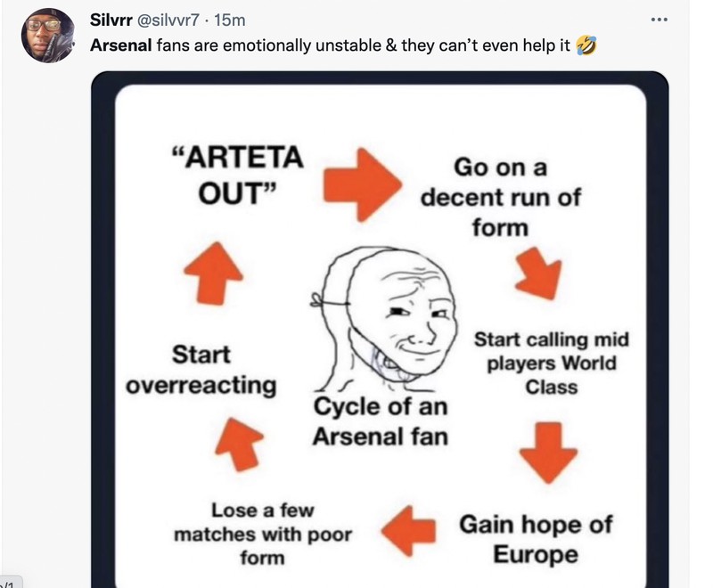Select the downward arrow below 'Go on a decent run'

click(538, 278)
